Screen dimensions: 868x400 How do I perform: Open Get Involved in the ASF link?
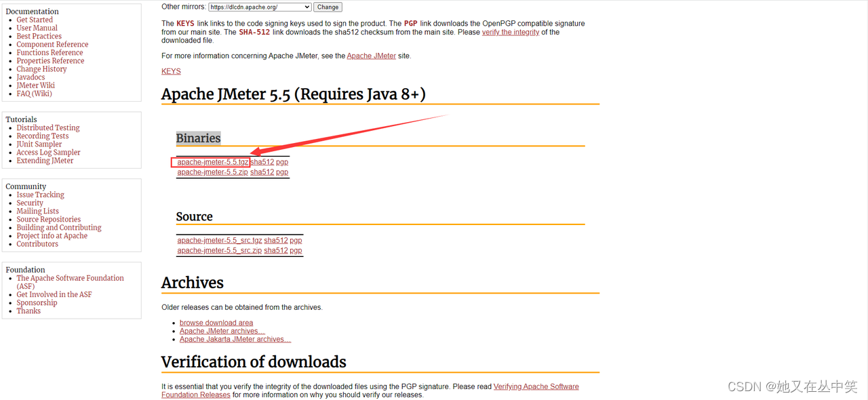pos(54,294)
